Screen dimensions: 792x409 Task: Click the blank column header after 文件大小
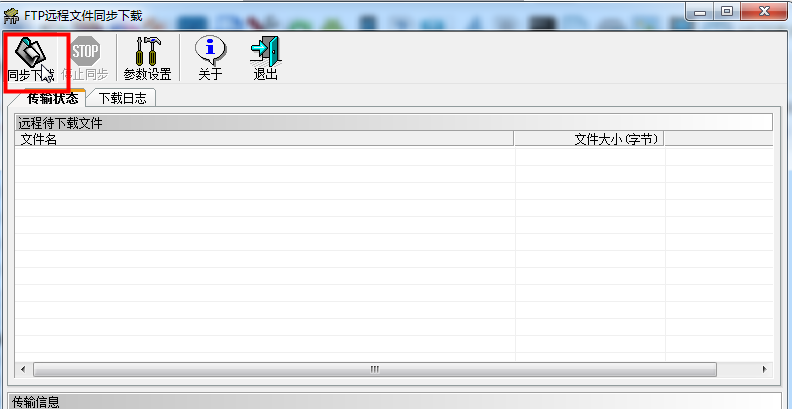(x=718, y=139)
